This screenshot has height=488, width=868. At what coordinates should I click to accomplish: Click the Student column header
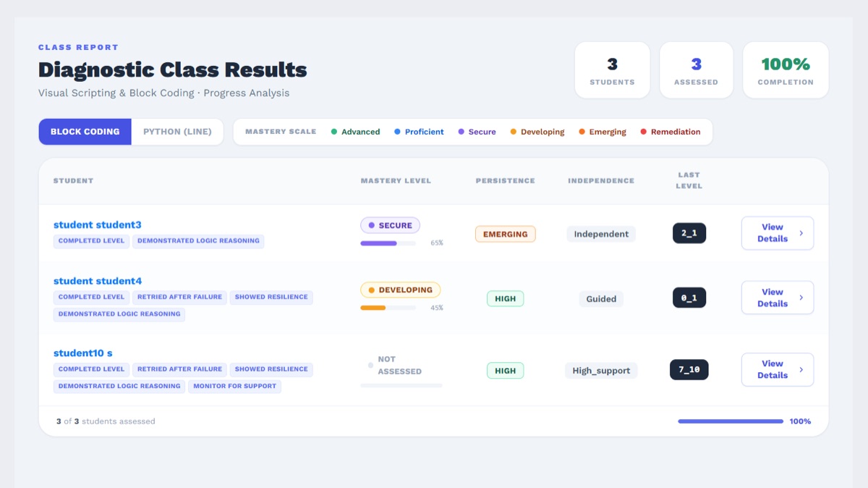click(73, 180)
